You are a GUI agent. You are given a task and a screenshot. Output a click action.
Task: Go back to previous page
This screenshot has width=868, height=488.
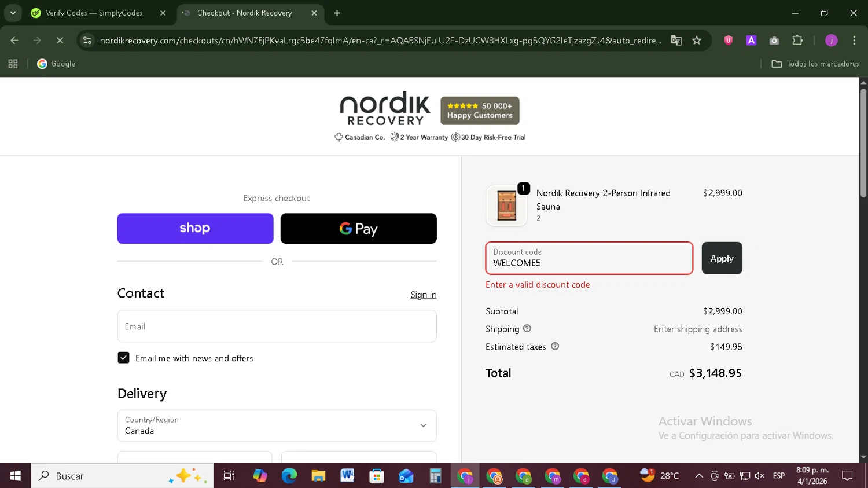[14, 40]
